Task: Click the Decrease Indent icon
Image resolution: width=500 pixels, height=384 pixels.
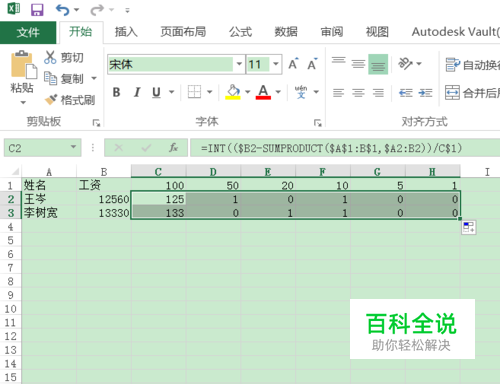Action: 406,92
